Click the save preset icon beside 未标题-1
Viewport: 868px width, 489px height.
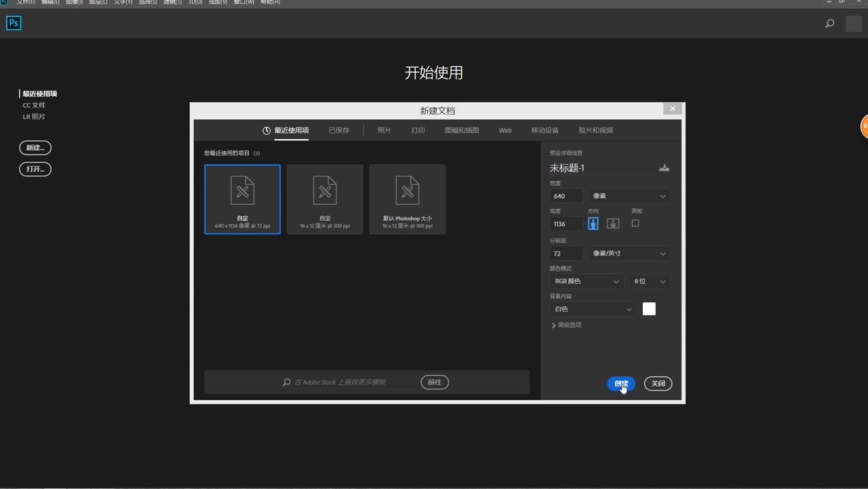pyautogui.click(x=664, y=168)
